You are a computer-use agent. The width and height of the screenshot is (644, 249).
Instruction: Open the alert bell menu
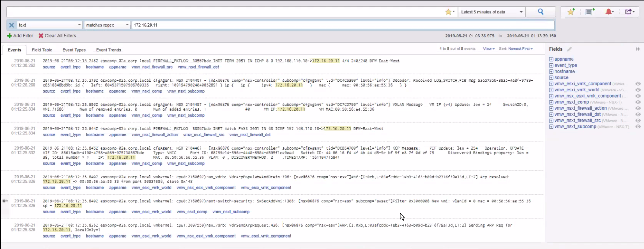(x=609, y=12)
